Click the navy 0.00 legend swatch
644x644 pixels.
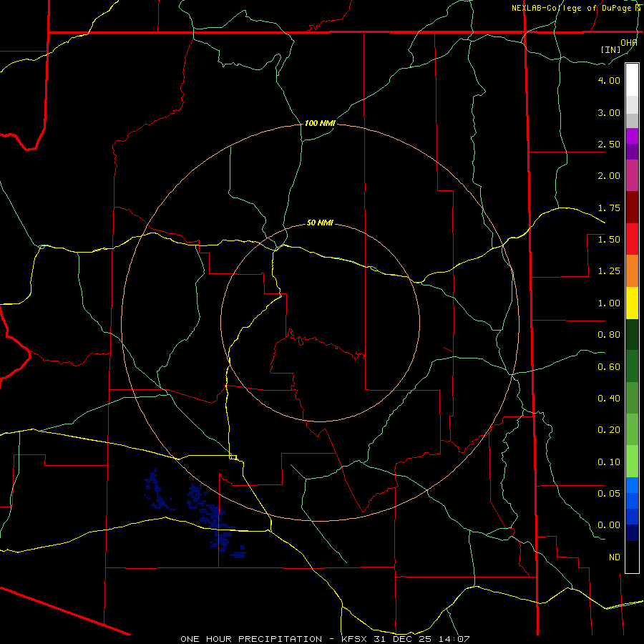tap(632, 533)
